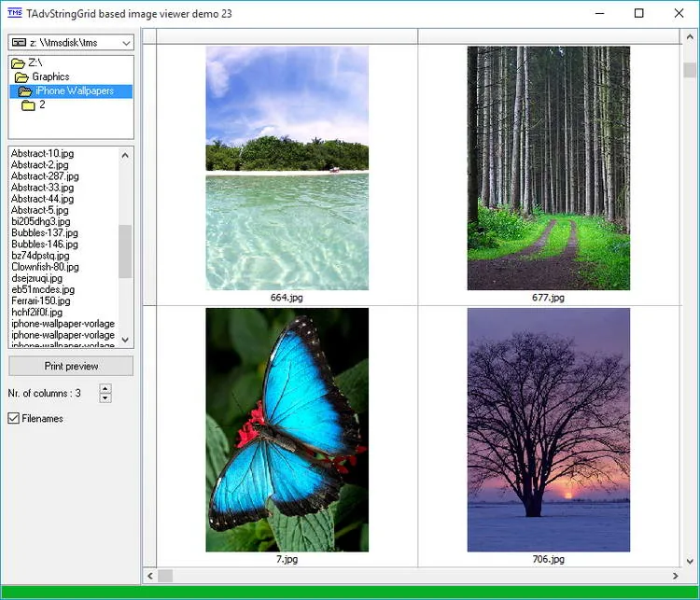Click the TMS app icon in title bar
700x600 pixels.
click(15, 13)
